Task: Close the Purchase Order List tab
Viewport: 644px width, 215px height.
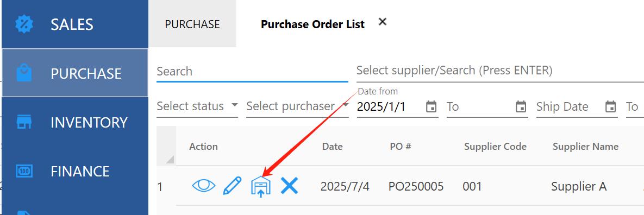Action: [x=383, y=22]
